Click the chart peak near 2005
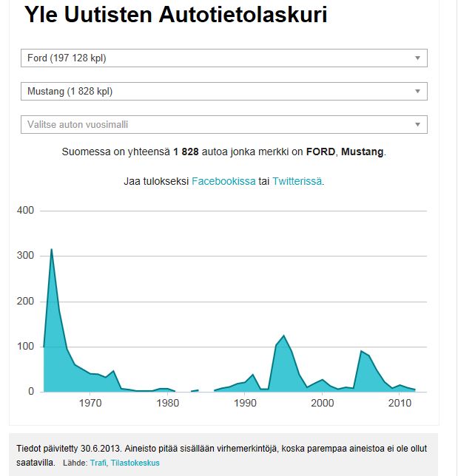This screenshot has height=476, width=458. (361, 351)
